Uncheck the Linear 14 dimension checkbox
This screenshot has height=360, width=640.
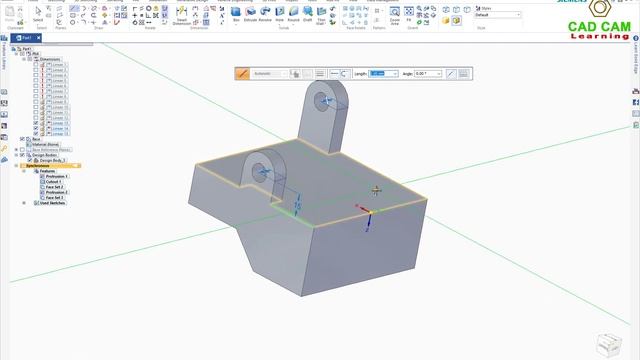click(x=36, y=128)
